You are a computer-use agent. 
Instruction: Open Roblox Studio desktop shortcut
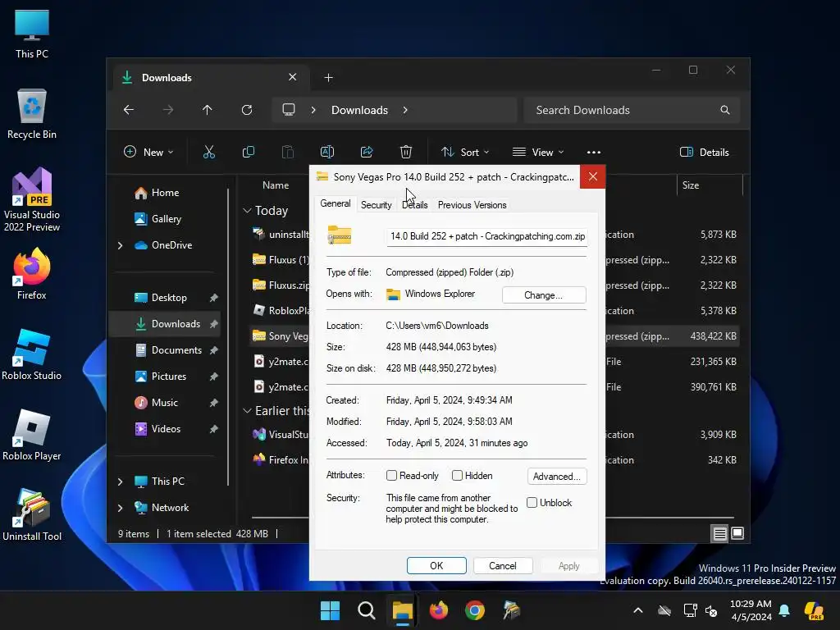point(32,354)
